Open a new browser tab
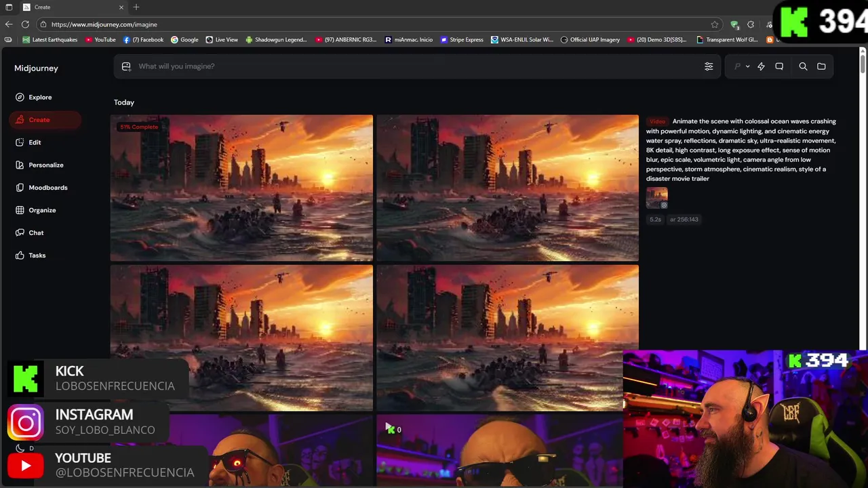The height and width of the screenshot is (488, 868). pos(136,7)
